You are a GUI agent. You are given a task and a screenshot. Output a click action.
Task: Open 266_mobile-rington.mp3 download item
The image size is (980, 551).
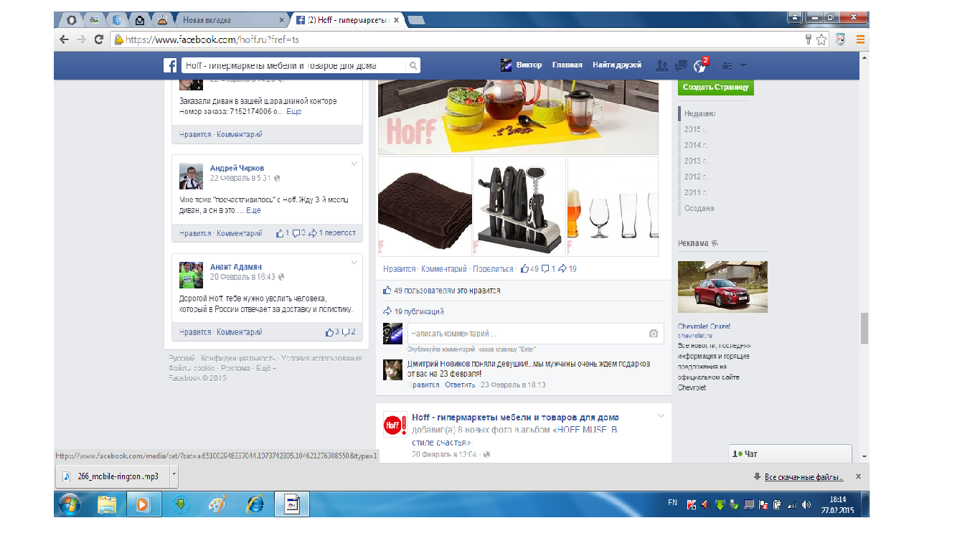[x=111, y=476]
